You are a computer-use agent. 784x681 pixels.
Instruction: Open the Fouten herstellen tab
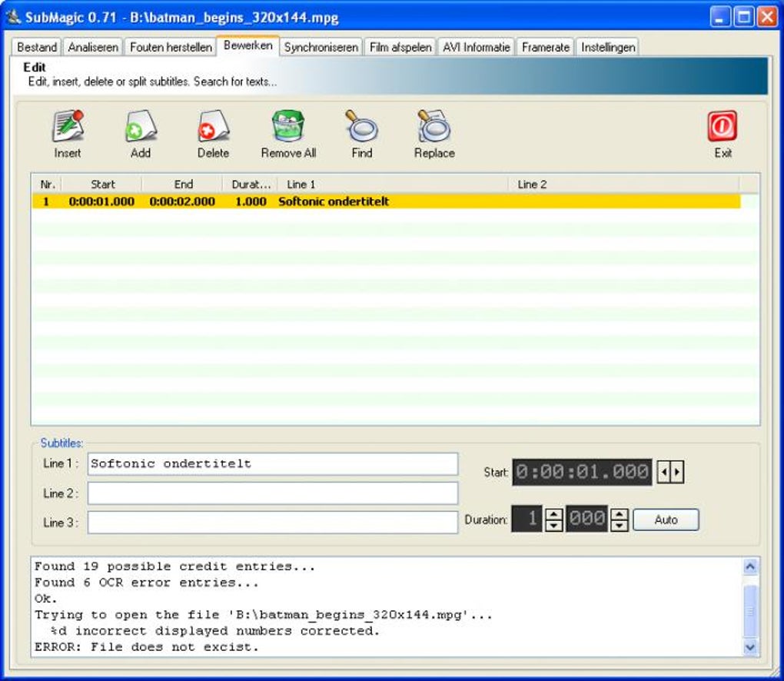tap(171, 47)
